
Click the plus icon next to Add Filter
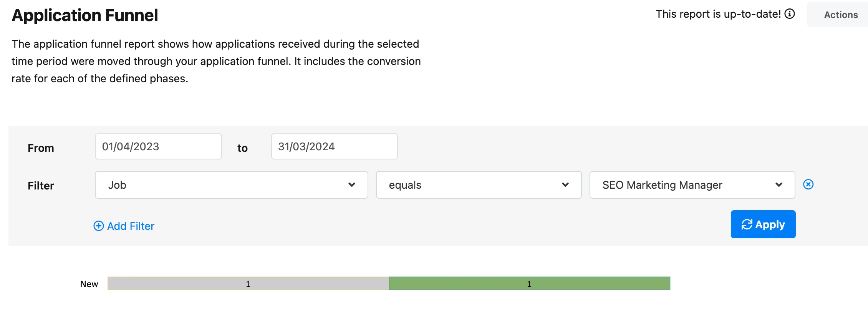99,226
